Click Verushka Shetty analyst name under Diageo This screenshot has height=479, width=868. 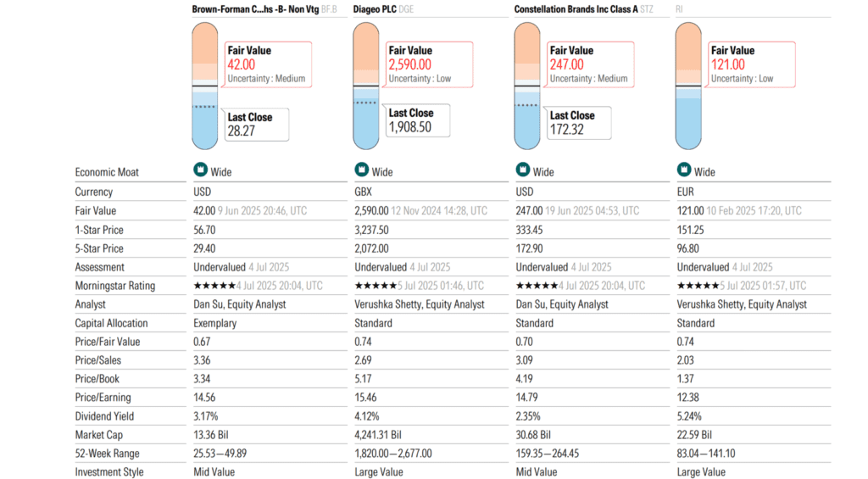420,304
